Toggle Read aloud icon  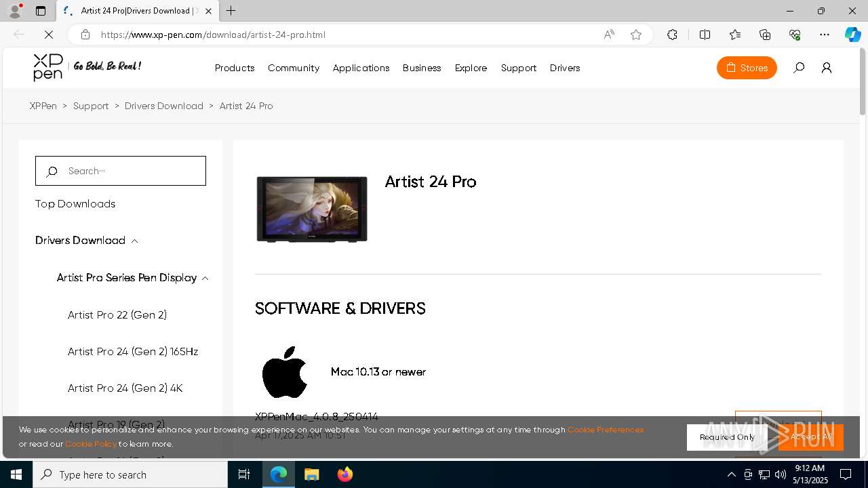[609, 35]
